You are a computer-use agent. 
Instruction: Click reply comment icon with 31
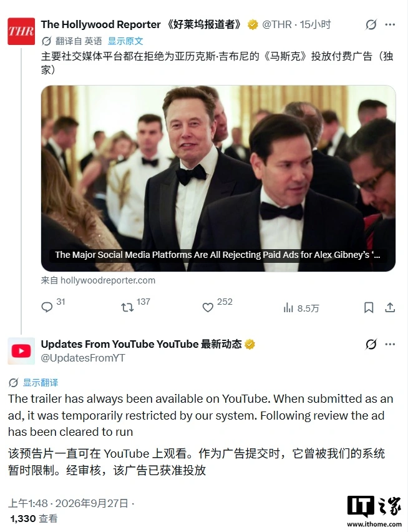(47, 307)
